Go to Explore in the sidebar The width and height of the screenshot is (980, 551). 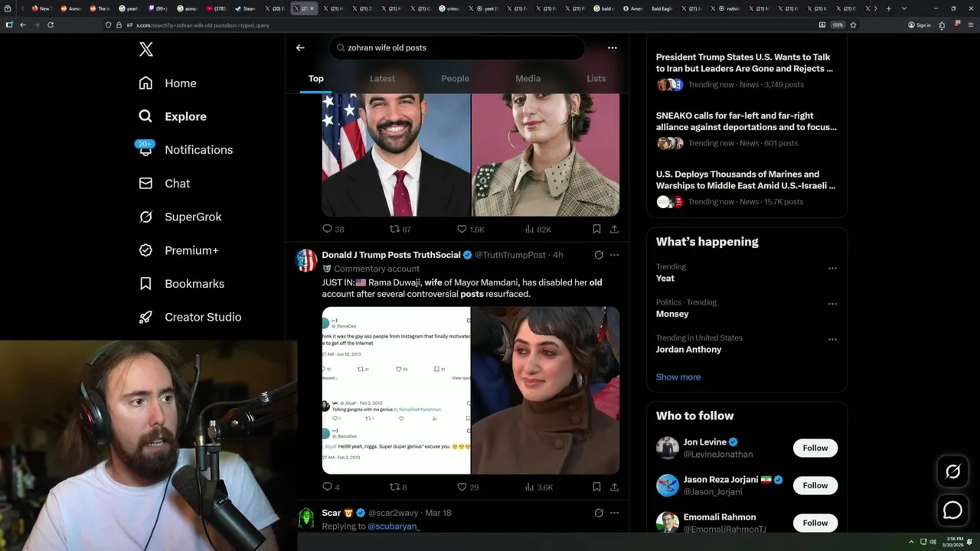(x=172, y=116)
